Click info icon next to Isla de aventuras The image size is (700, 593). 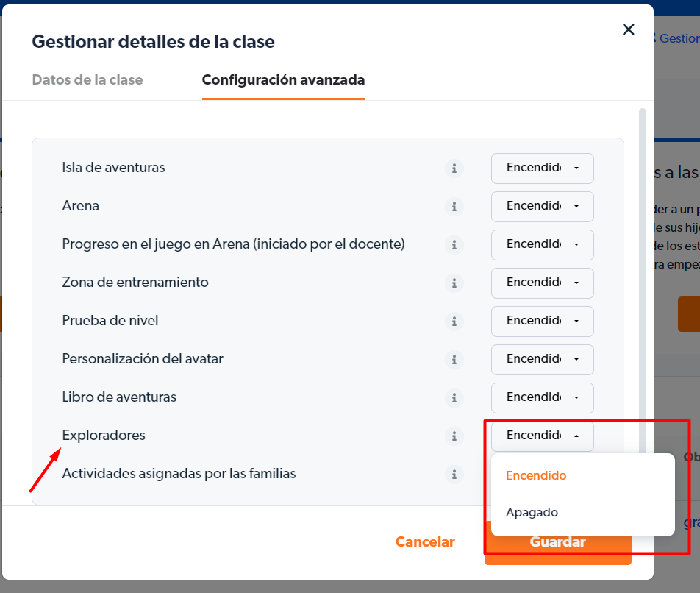click(x=454, y=168)
